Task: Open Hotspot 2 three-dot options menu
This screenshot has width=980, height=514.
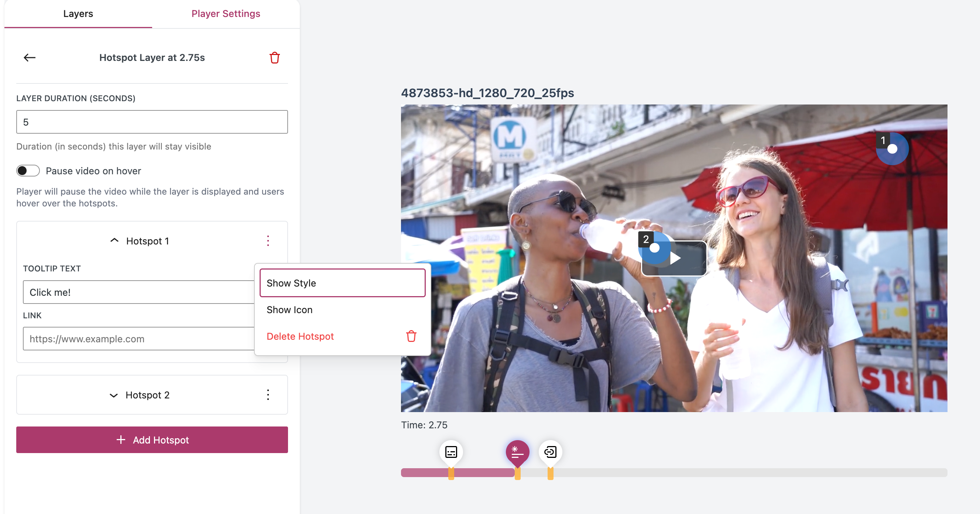Action: [x=268, y=395]
